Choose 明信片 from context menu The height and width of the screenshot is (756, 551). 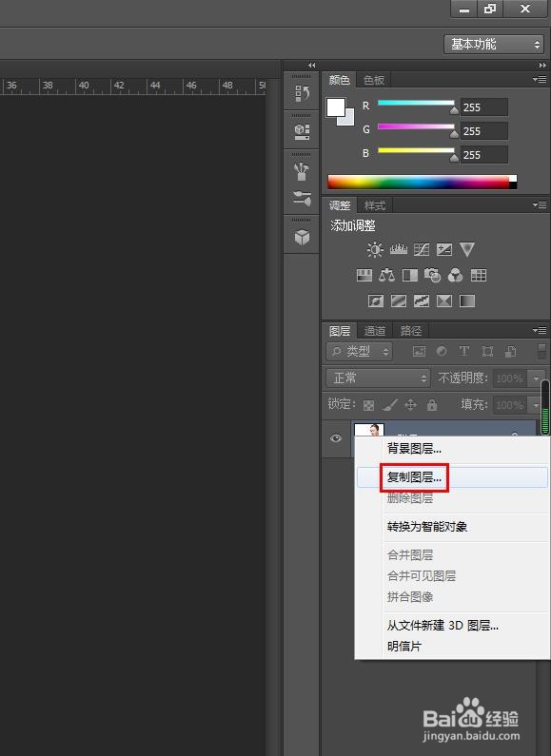pos(452,647)
